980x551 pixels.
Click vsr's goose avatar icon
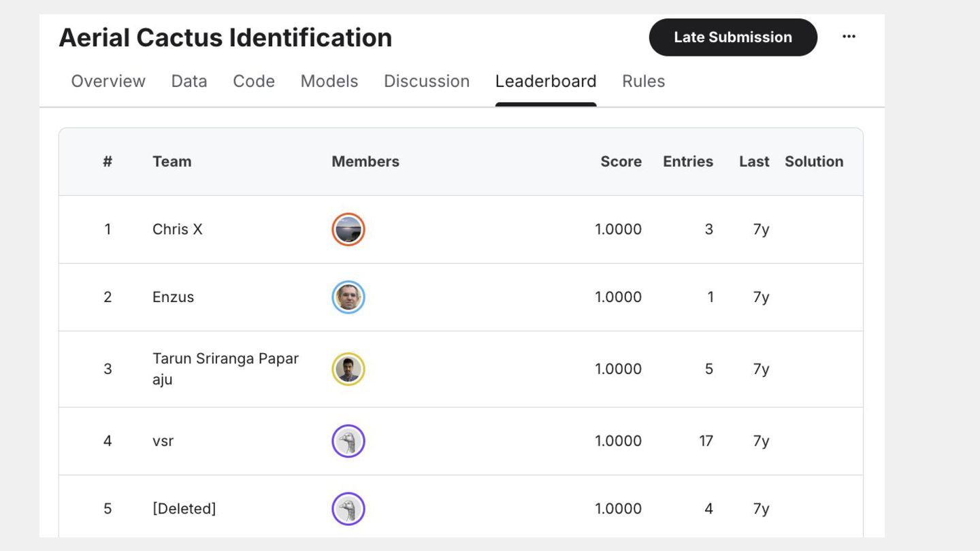tap(348, 441)
